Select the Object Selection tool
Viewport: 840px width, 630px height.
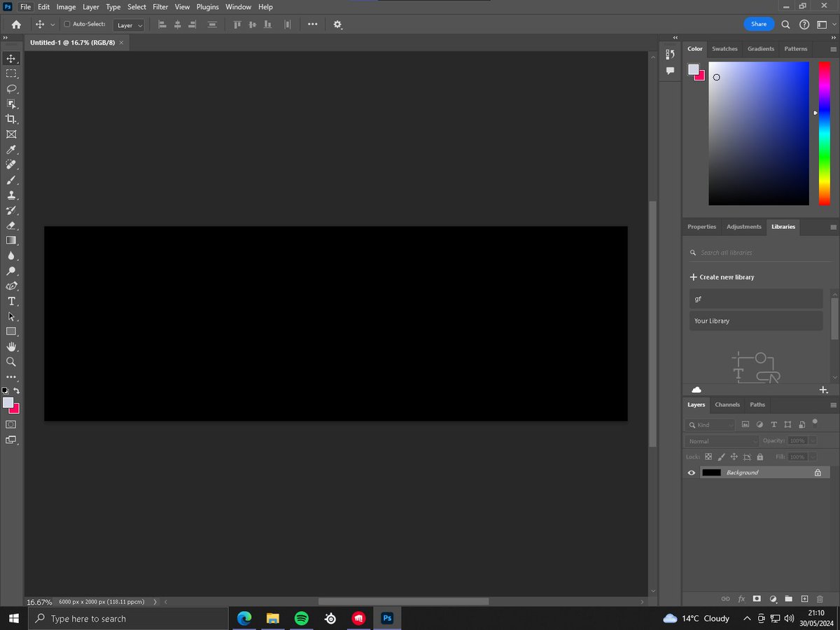pos(11,104)
